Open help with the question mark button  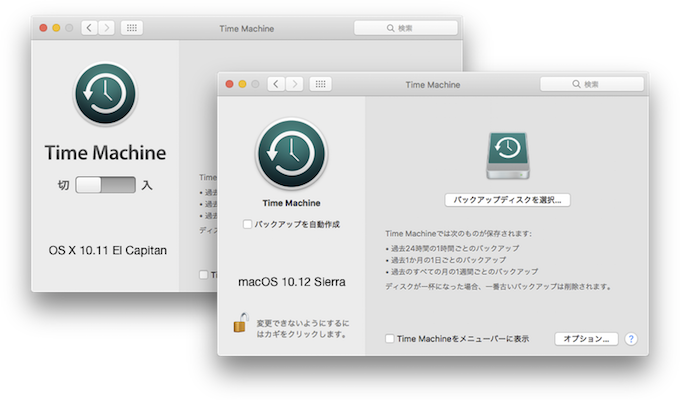click(x=631, y=339)
